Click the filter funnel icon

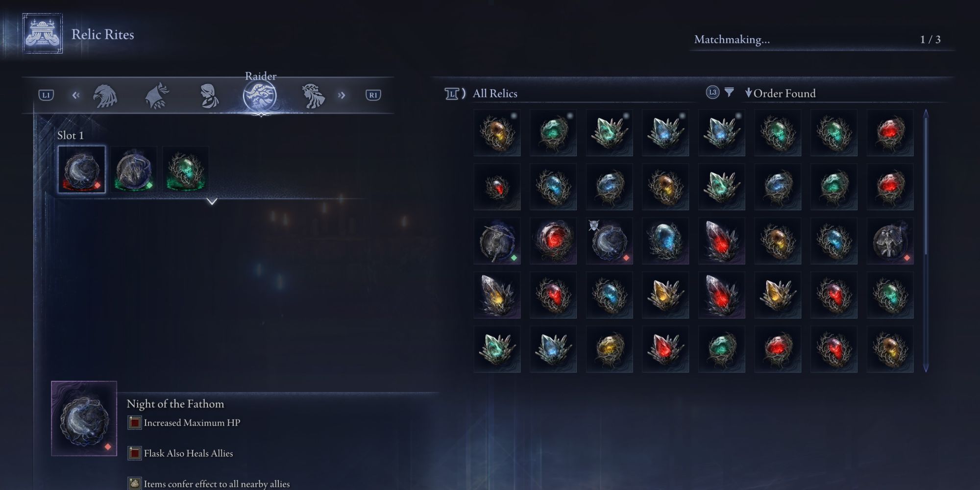pyautogui.click(x=729, y=92)
